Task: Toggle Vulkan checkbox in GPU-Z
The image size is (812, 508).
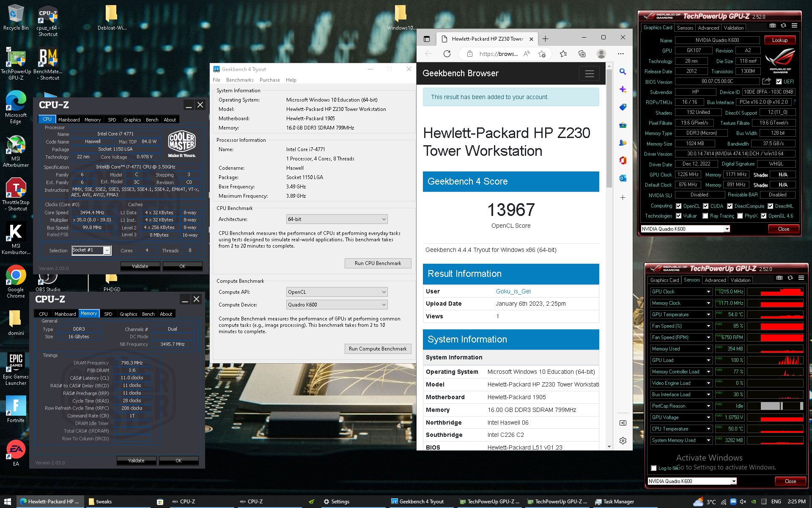Action: point(678,216)
